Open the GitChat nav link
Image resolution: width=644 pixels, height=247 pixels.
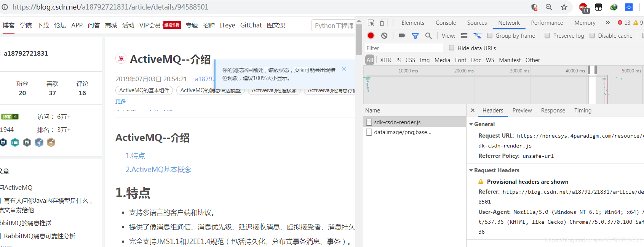pyautogui.click(x=251, y=25)
